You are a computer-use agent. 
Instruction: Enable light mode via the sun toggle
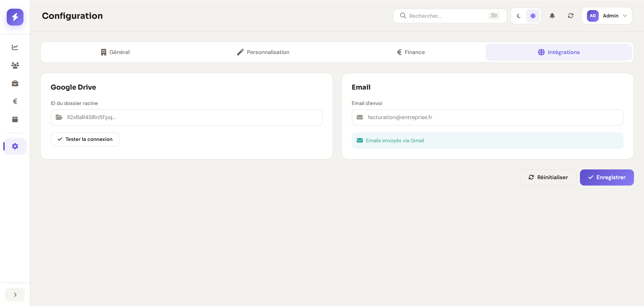[x=533, y=16]
